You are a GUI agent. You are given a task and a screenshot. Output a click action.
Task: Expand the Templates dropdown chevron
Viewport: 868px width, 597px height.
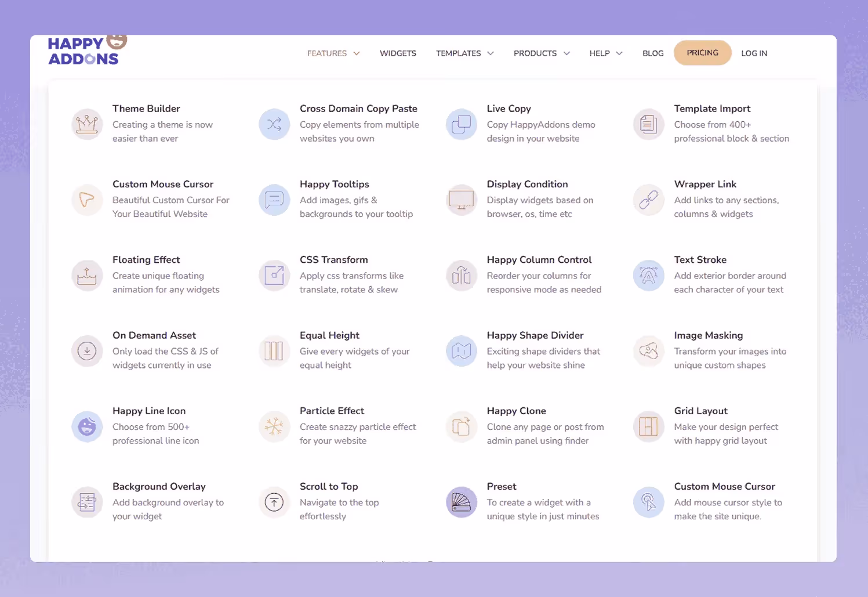(491, 53)
